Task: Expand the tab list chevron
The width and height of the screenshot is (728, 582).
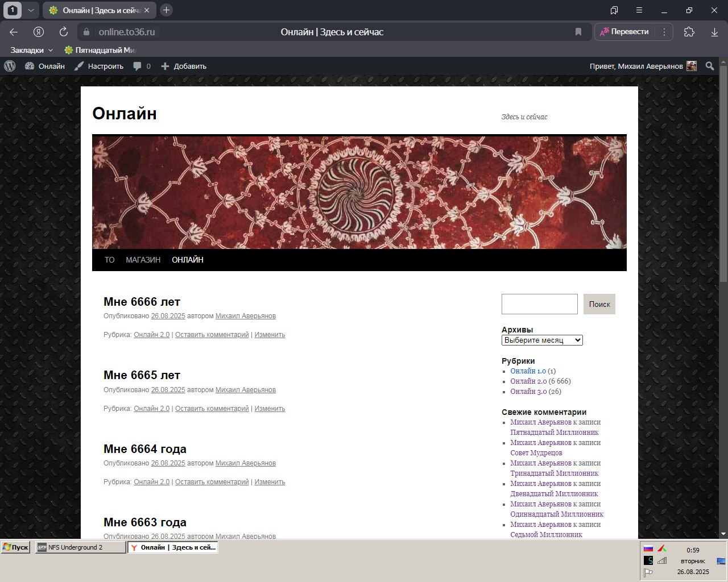Action: (31, 10)
